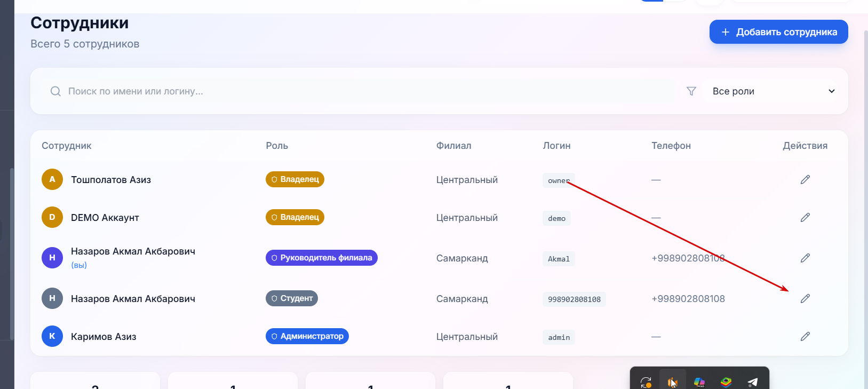The width and height of the screenshot is (868, 389).
Task: Click the filter funnel icon
Action: pyautogui.click(x=691, y=91)
